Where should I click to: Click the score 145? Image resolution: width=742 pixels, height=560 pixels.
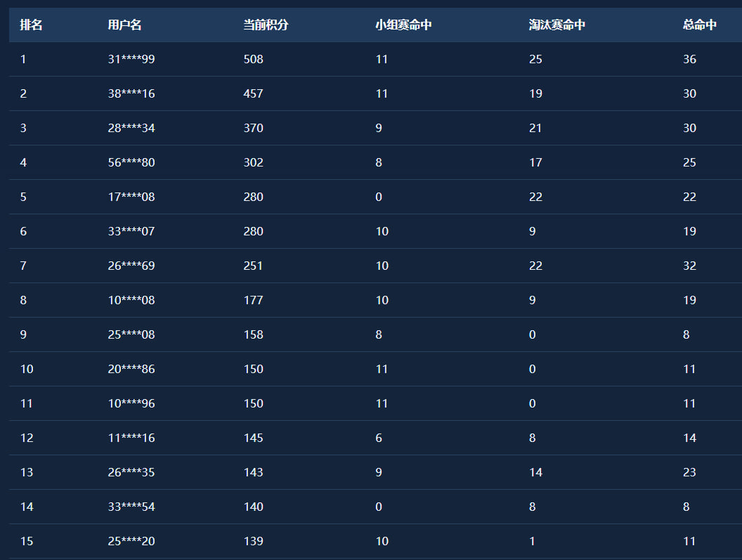[x=253, y=438]
